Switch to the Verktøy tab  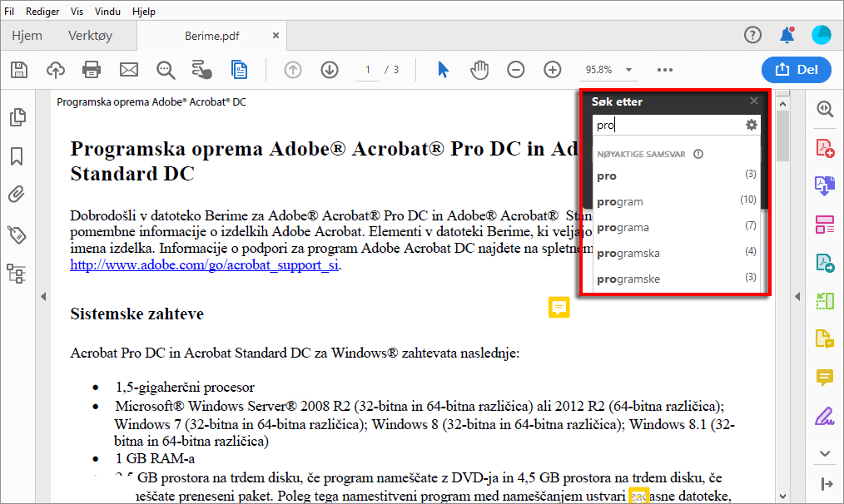tap(91, 36)
